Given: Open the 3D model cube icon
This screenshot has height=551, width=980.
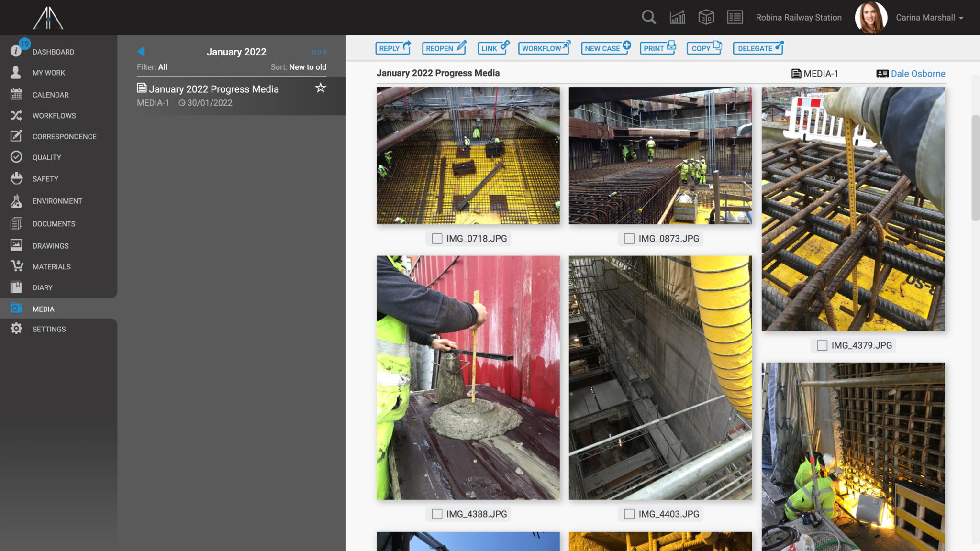Looking at the screenshot, I should pos(706,17).
